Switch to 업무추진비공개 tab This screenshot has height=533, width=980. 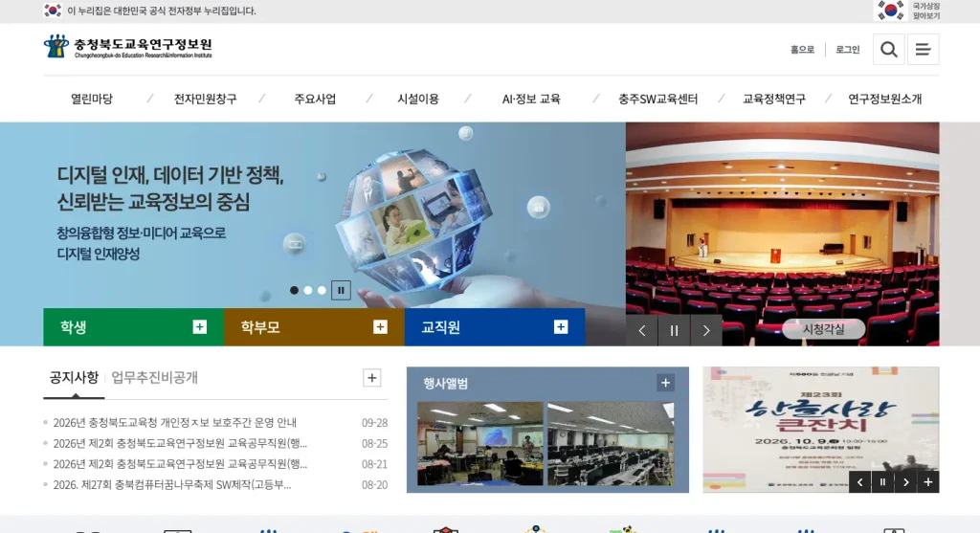(154, 377)
